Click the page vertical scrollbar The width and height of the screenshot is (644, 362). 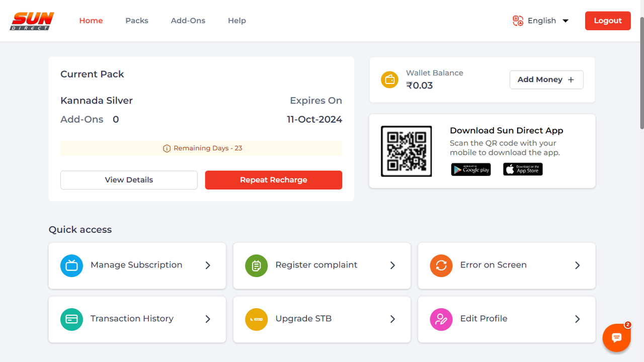click(x=641, y=73)
